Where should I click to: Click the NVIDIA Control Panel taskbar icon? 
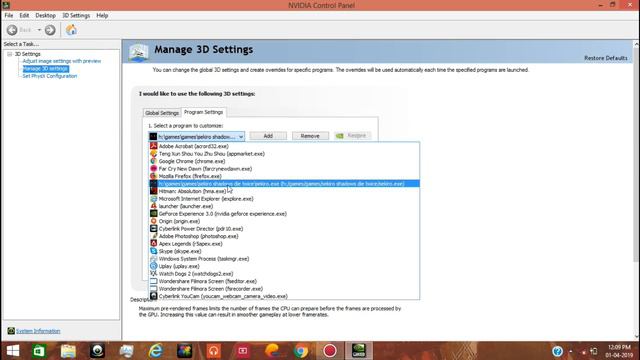pyautogui.click(x=359, y=351)
